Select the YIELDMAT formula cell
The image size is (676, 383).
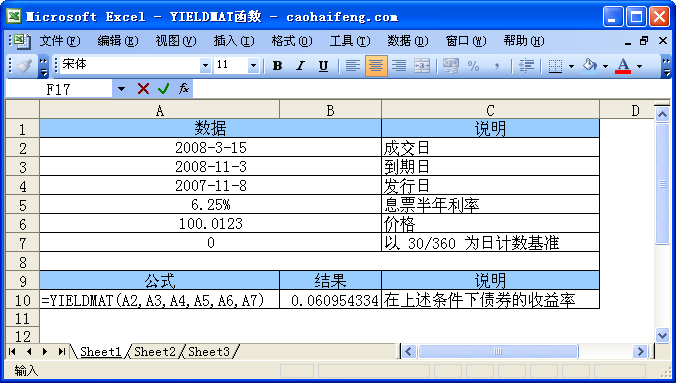[x=160, y=299]
